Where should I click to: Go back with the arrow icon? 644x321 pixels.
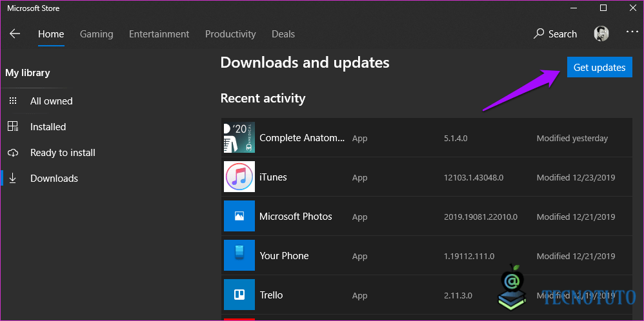[15, 34]
